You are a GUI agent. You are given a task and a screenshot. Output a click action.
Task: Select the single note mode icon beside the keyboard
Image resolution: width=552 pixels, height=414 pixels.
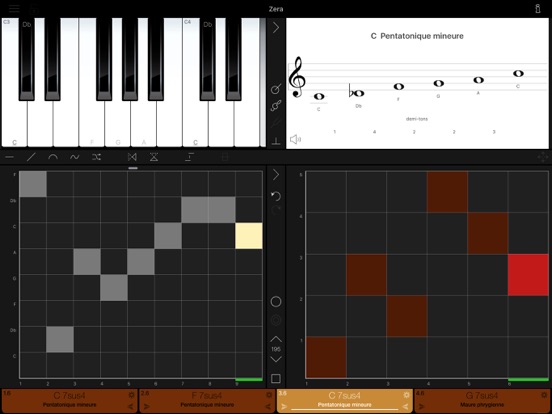click(276, 89)
